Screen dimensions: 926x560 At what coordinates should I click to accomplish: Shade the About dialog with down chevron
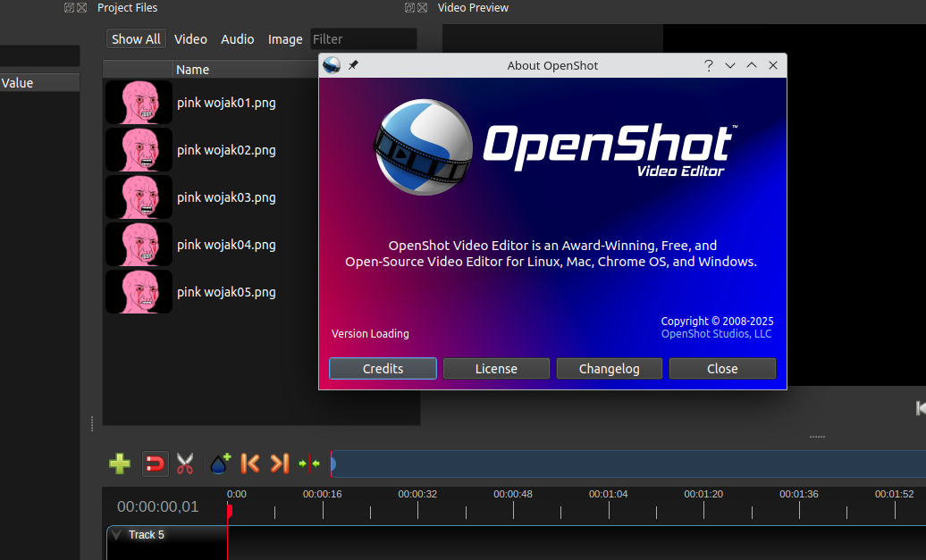click(x=730, y=65)
